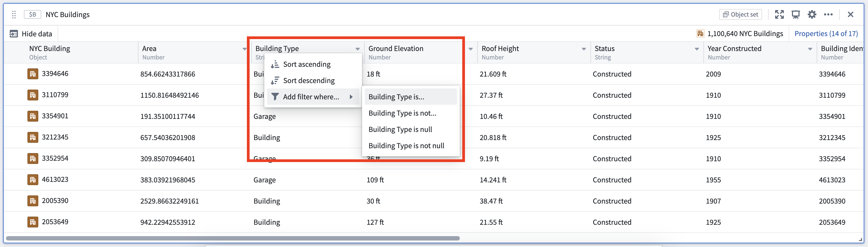Click the resize grip in bottom corner
The image size is (868, 247).
(x=860, y=239)
